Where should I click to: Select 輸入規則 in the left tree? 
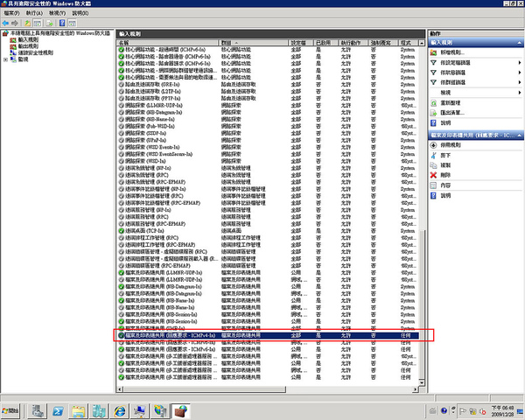tap(28, 40)
